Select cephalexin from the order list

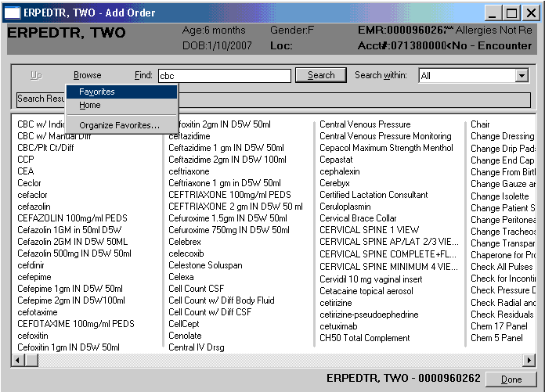coord(341,171)
